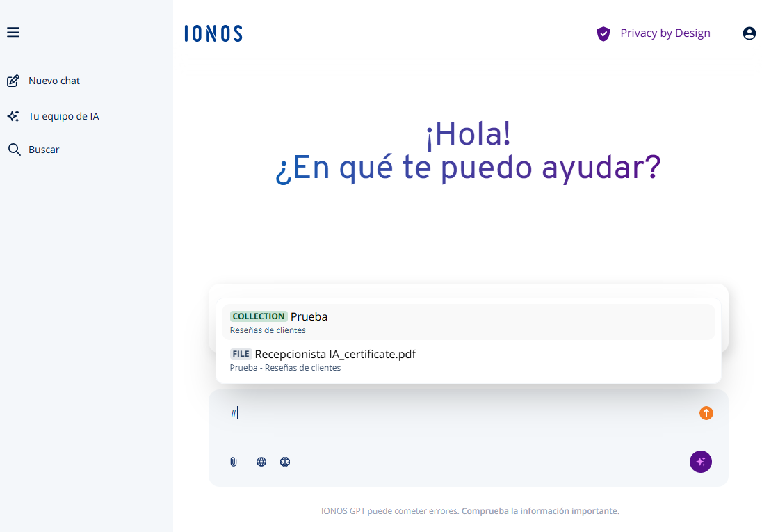This screenshot has height=532, width=762.
Task: Click the IONOS logo
Action: pos(213,33)
